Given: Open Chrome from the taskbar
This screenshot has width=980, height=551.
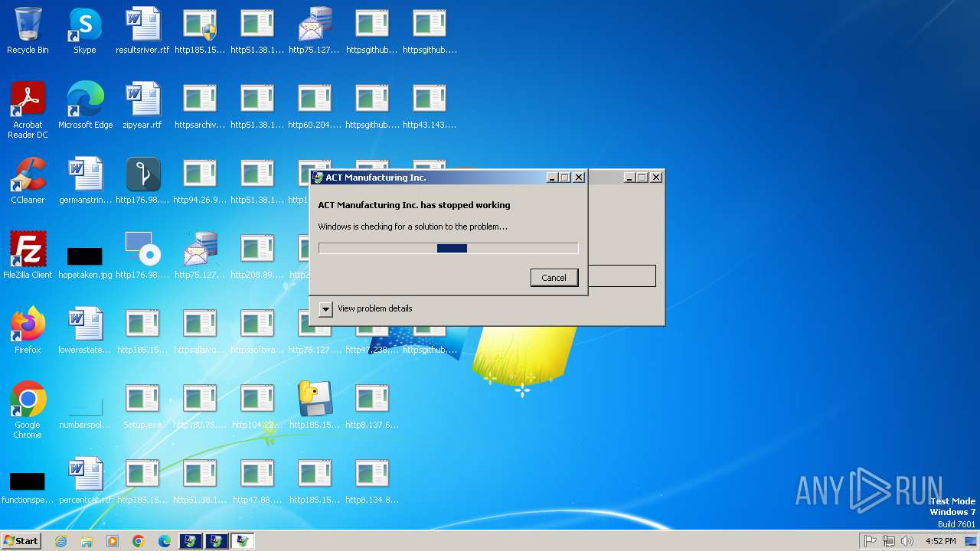Looking at the screenshot, I should (138, 541).
